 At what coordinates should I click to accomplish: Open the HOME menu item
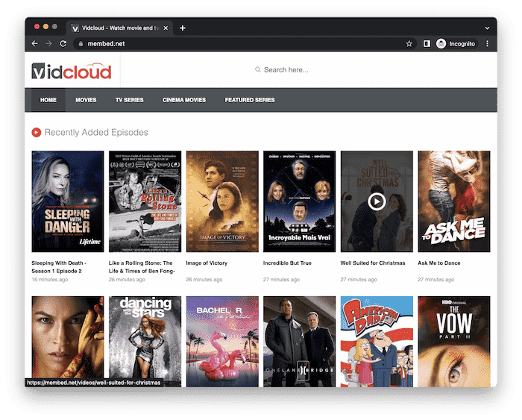(48, 100)
